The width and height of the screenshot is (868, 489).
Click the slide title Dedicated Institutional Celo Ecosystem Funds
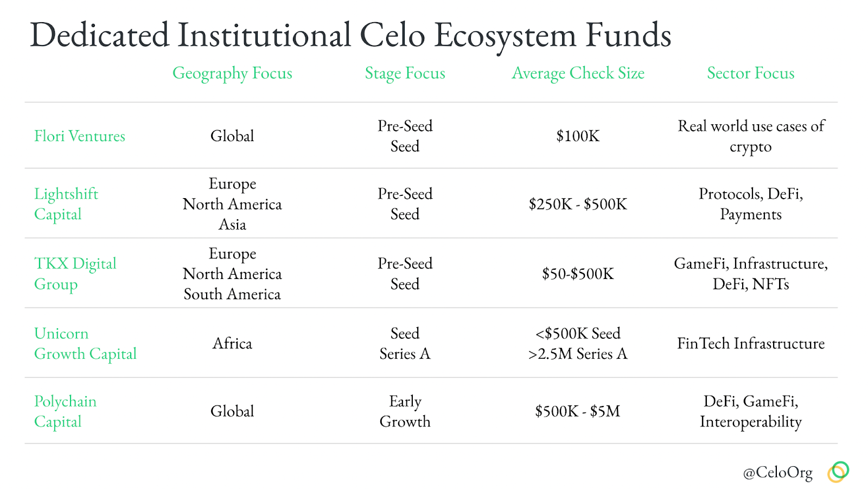(350, 36)
